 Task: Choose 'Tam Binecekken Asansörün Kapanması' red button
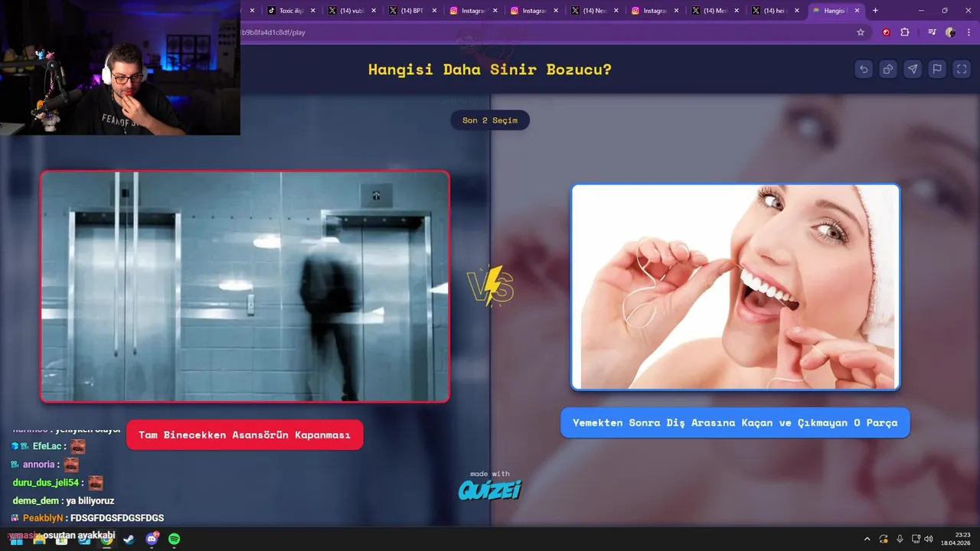coord(244,435)
